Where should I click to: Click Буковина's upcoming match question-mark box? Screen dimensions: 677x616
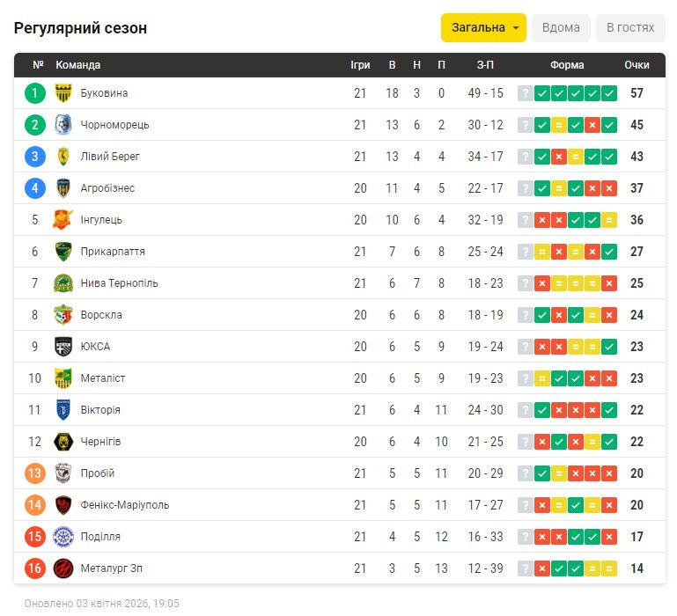coord(526,93)
